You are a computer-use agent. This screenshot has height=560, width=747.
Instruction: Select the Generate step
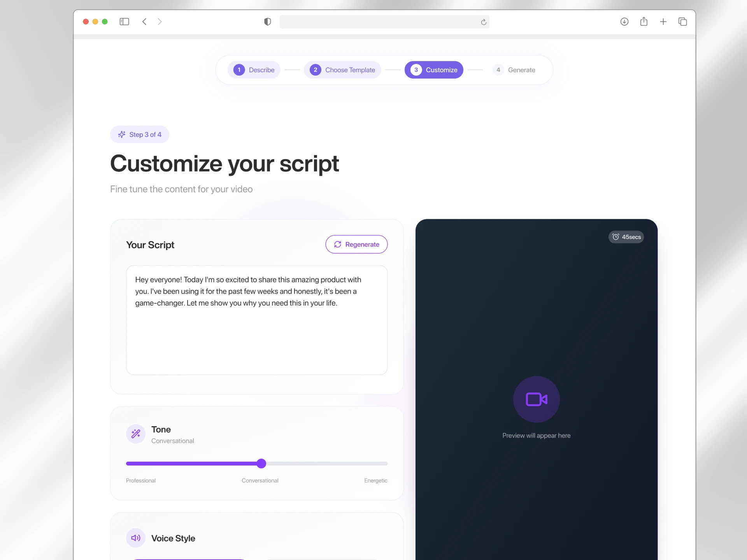pos(514,70)
